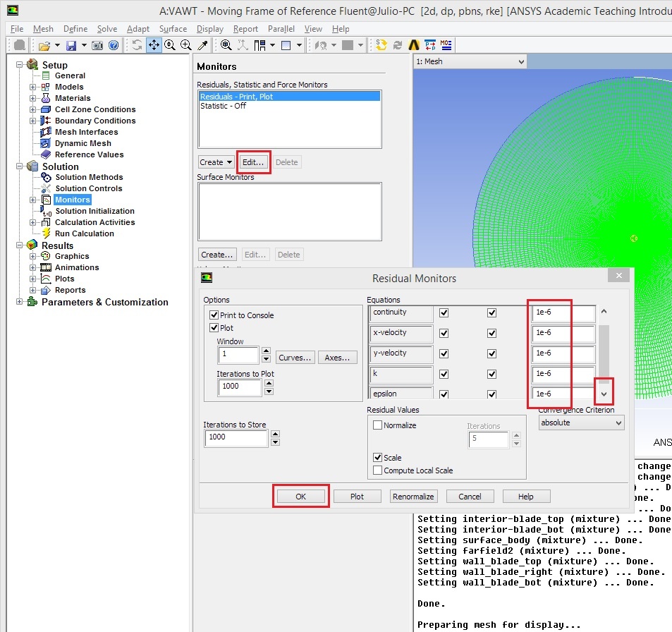Click the fit to window magnifier icon
Image resolution: width=672 pixels, height=632 pixels.
coord(226,45)
